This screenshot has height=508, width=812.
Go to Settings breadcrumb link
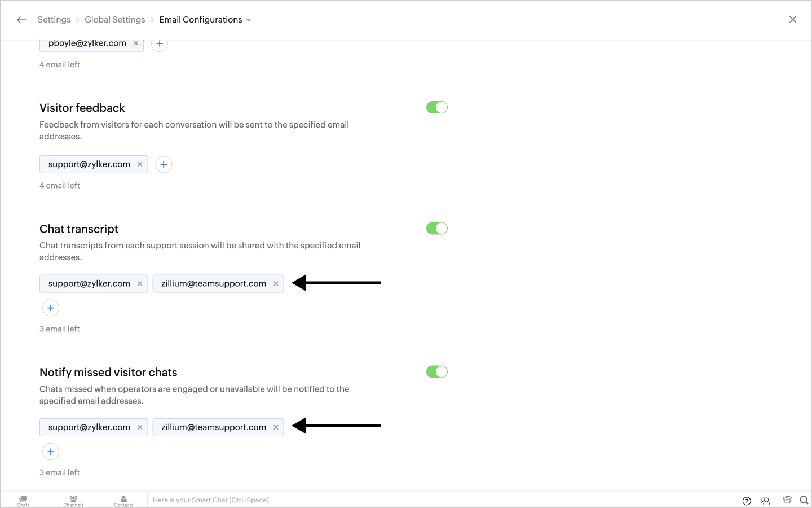(54, 20)
